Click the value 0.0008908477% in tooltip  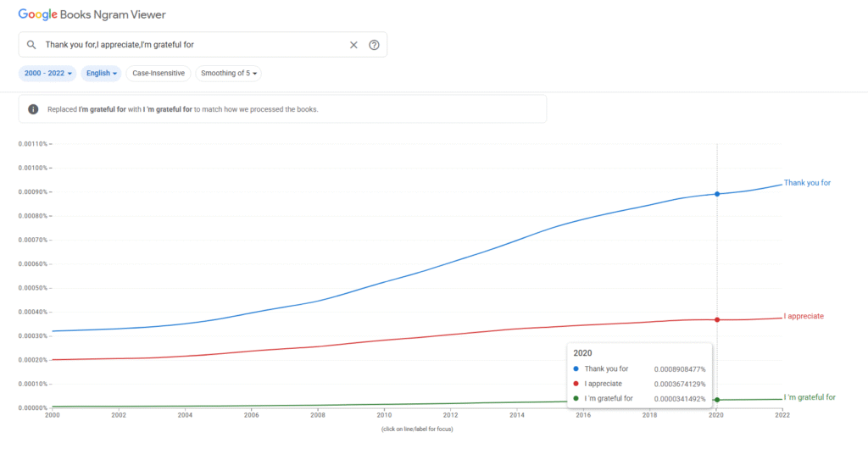680,369
